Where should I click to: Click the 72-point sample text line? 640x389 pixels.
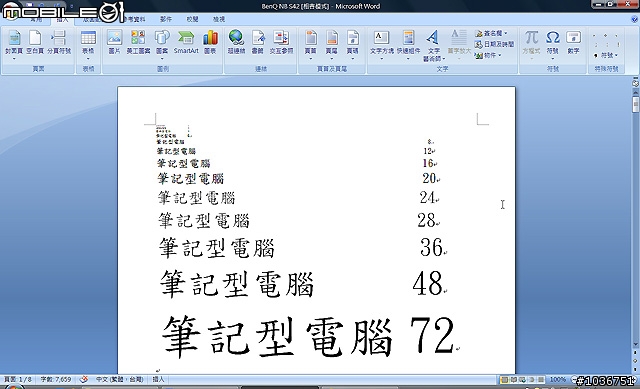(x=310, y=337)
